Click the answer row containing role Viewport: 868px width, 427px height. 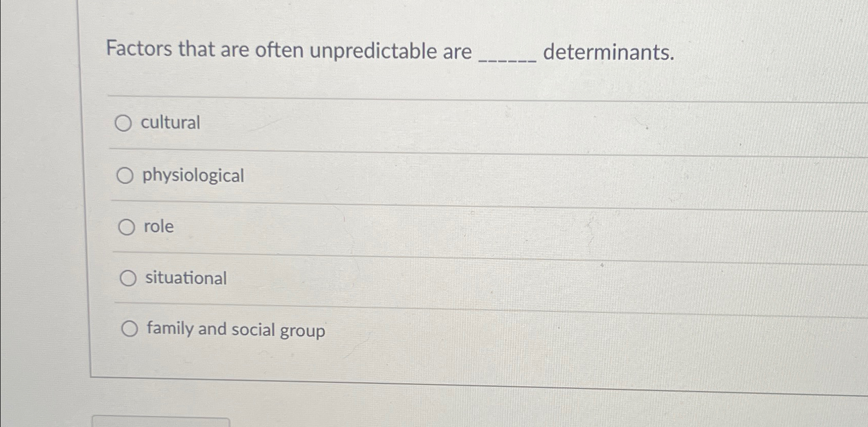coord(409,227)
